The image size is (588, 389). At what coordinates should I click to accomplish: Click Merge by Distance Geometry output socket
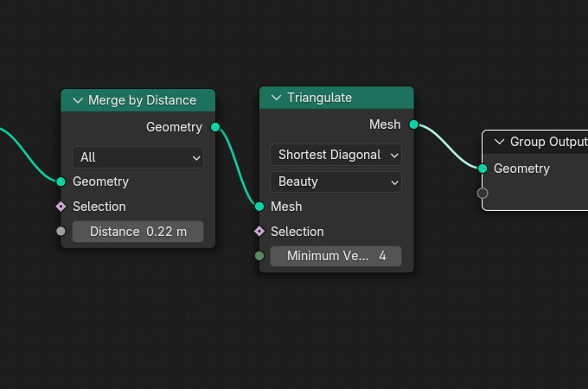point(215,127)
